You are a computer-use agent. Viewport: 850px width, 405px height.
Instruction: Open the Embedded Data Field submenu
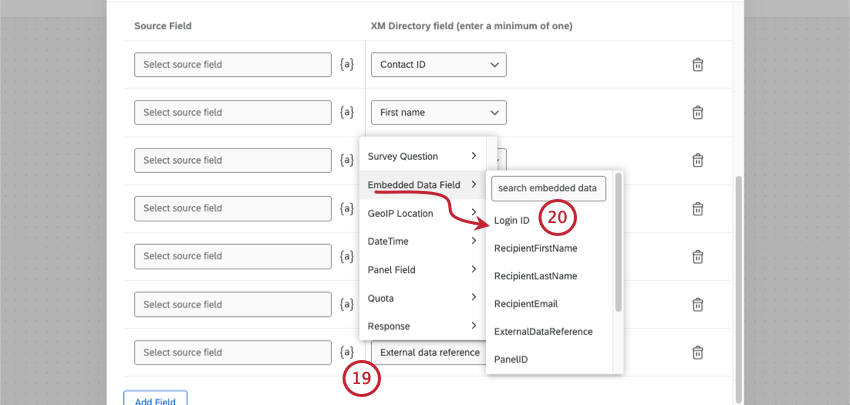422,185
